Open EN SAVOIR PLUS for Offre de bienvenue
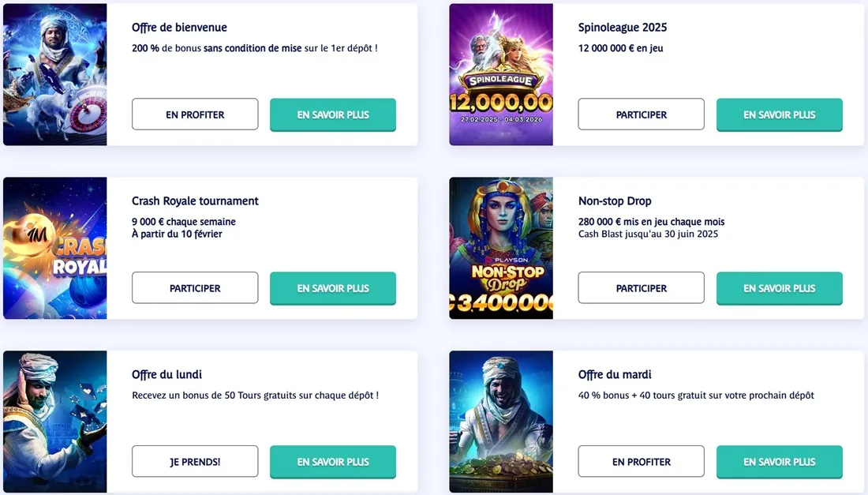 333,114
